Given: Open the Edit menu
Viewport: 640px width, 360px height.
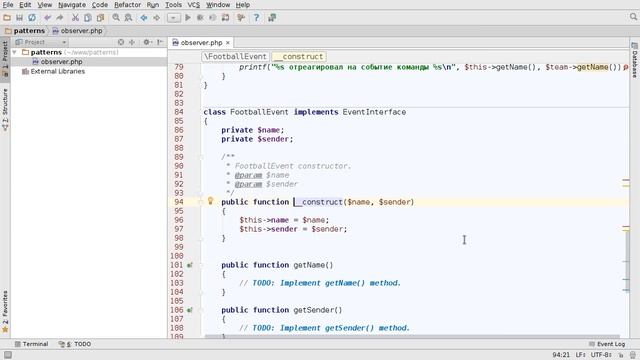Looking at the screenshot, I should click(x=25, y=5).
